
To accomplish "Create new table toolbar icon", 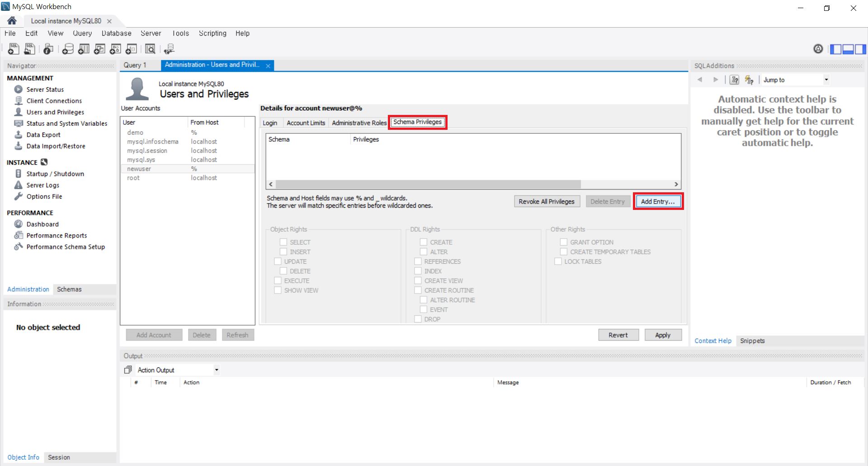I will [x=84, y=49].
